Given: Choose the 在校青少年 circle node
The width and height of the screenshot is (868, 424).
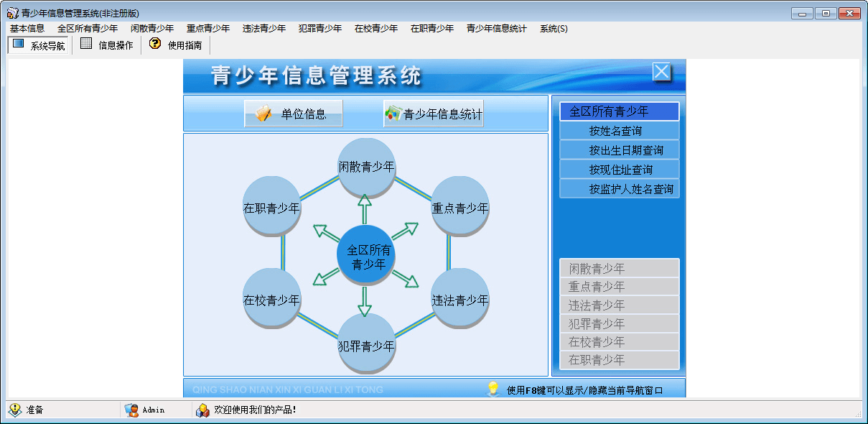Looking at the screenshot, I should click(271, 300).
